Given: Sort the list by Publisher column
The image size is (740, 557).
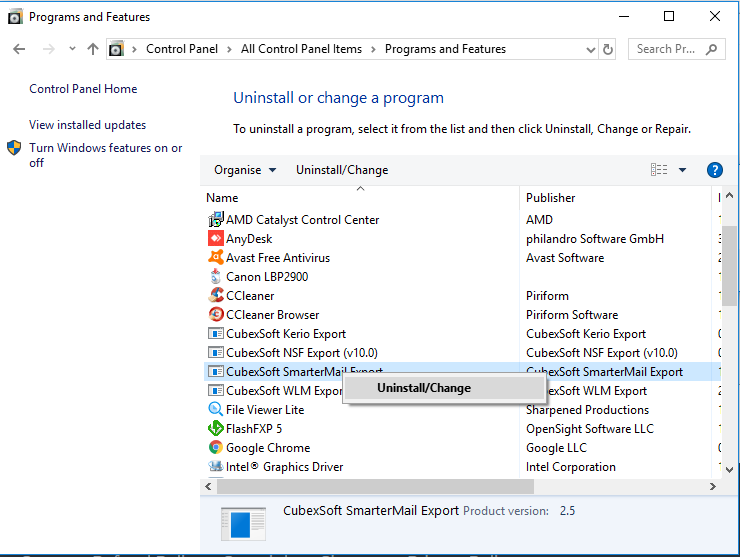Looking at the screenshot, I should tap(616, 198).
